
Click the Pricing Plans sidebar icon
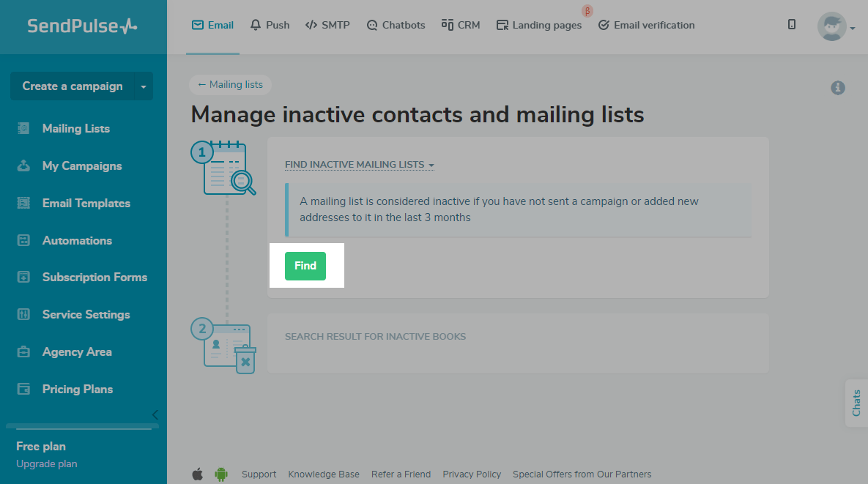[x=24, y=389]
